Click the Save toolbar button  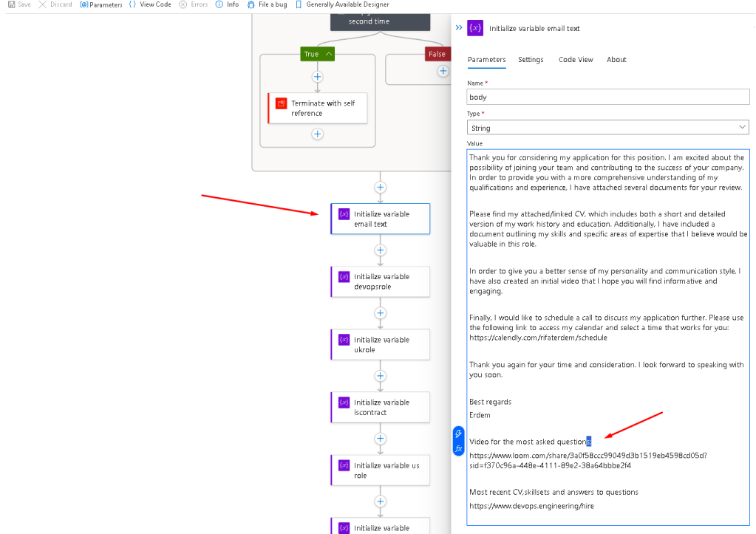click(x=19, y=4)
